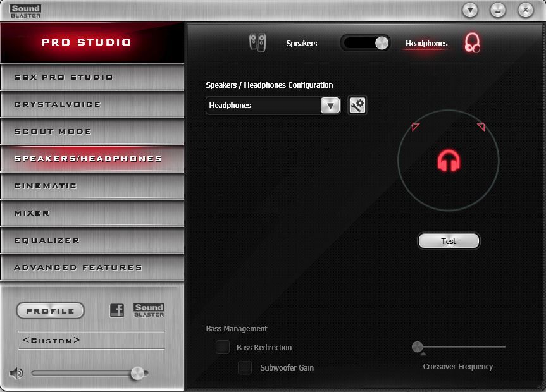Click the Crossover Frequency slider knob
This screenshot has width=546, height=392.
pos(417,346)
